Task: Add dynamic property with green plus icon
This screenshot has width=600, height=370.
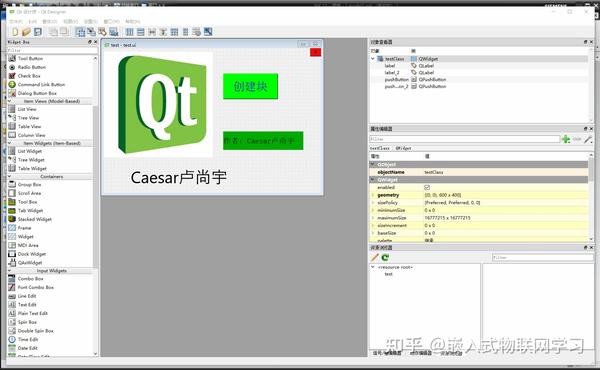Action: [566, 139]
